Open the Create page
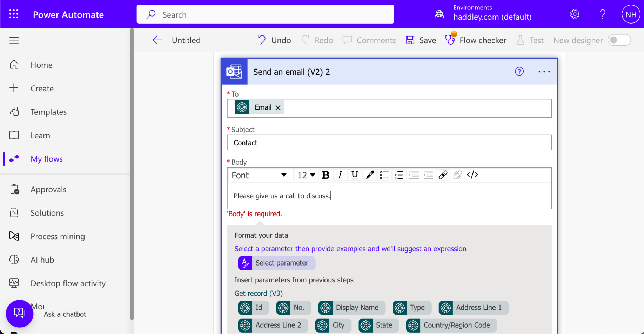Screen dimensions: 644x334 [42, 89]
